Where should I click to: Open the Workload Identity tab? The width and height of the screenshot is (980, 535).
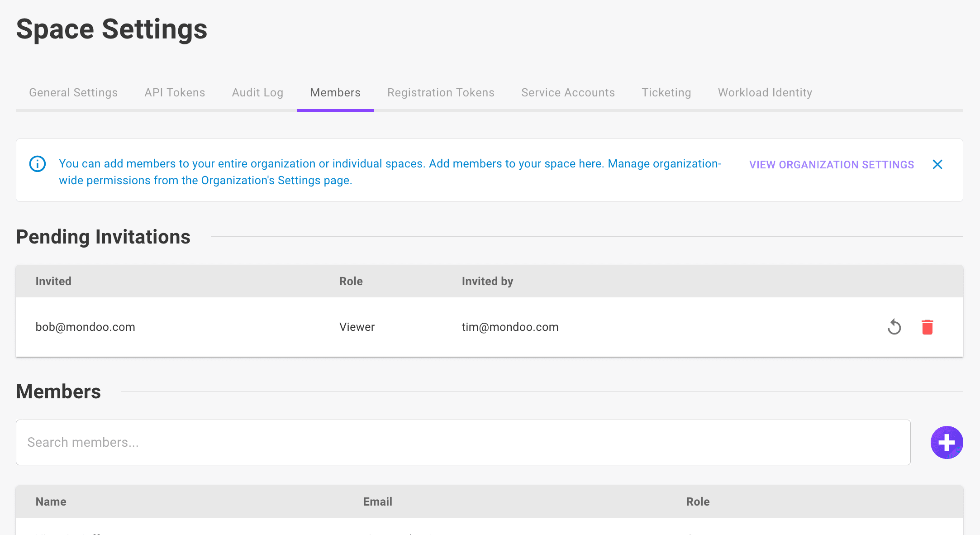pos(765,92)
